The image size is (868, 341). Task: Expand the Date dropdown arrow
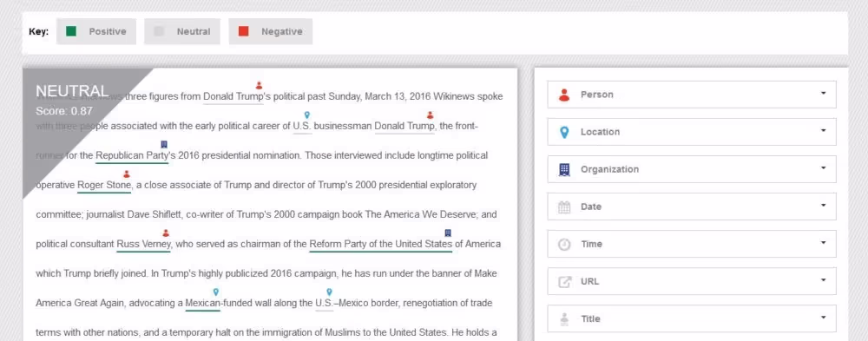823,206
